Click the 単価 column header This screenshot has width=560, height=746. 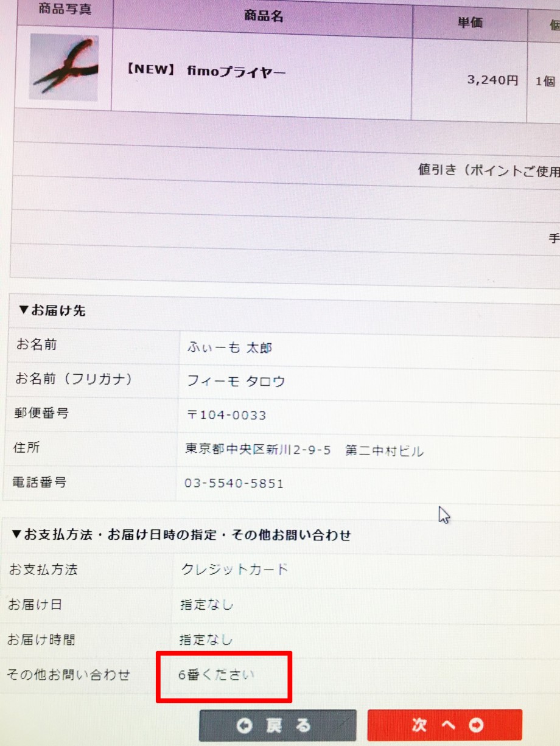[x=470, y=23]
